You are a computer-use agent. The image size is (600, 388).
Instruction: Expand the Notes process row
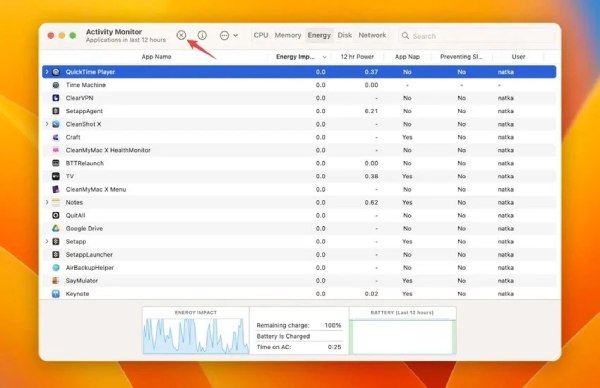47,202
